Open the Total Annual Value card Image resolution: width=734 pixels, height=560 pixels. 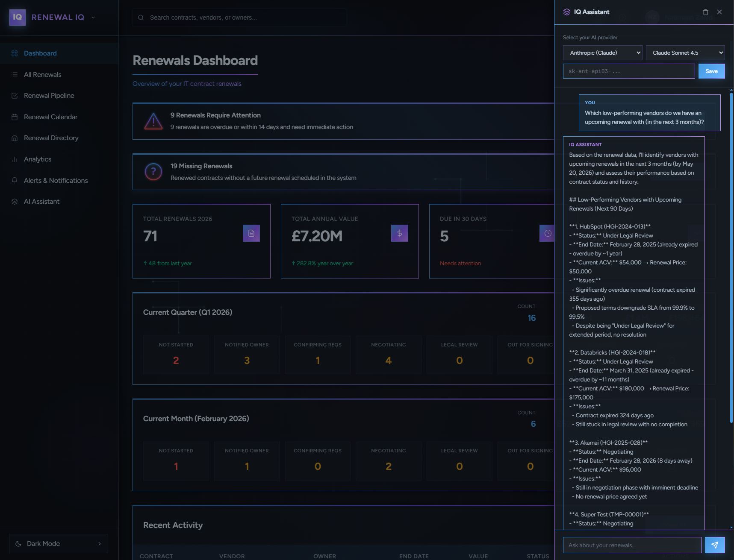(x=350, y=241)
